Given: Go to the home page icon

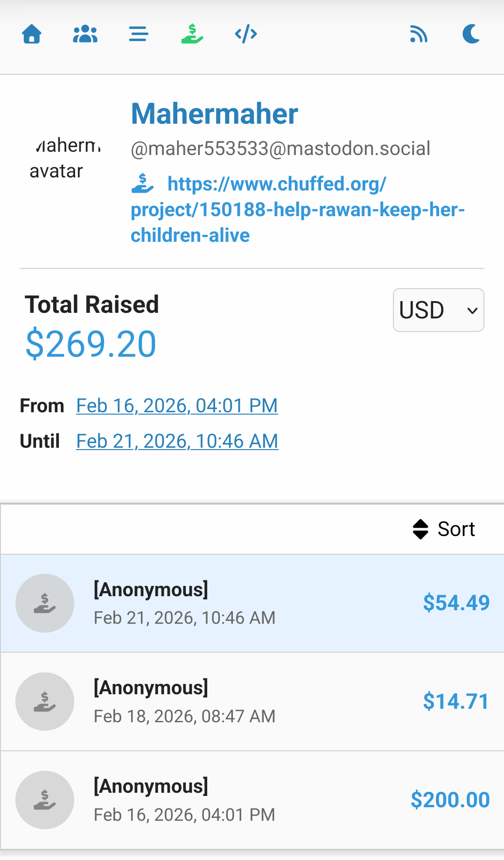Looking at the screenshot, I should coord(32,34).
